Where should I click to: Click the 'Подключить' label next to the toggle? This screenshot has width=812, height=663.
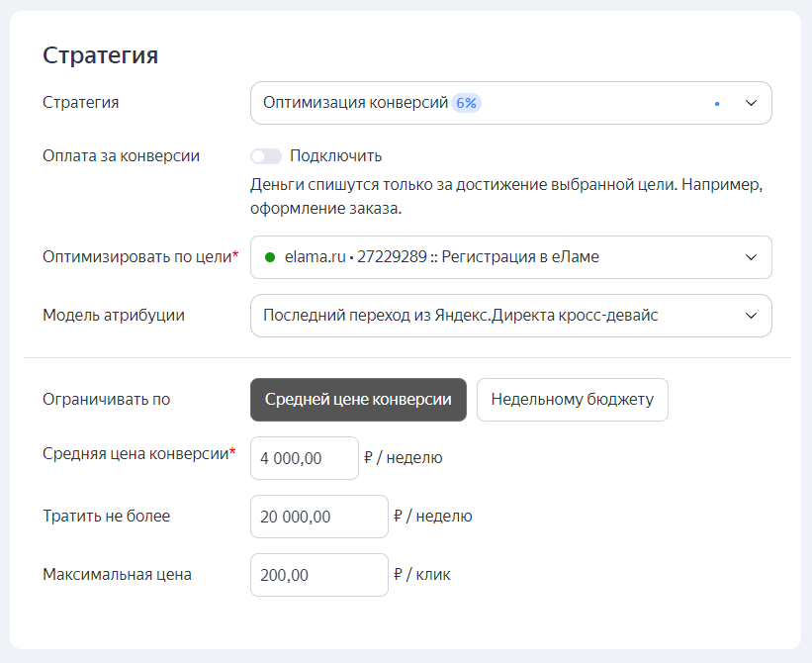click(335, 156)
